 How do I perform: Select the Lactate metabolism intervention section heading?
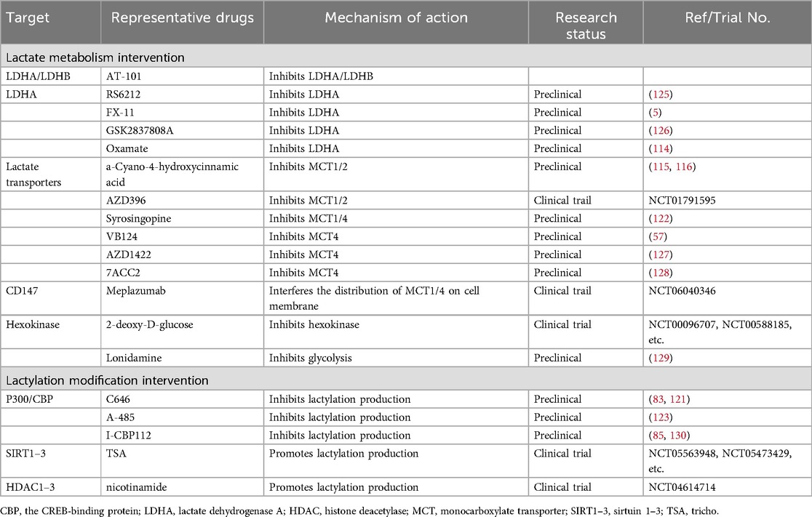coord(406,57)
